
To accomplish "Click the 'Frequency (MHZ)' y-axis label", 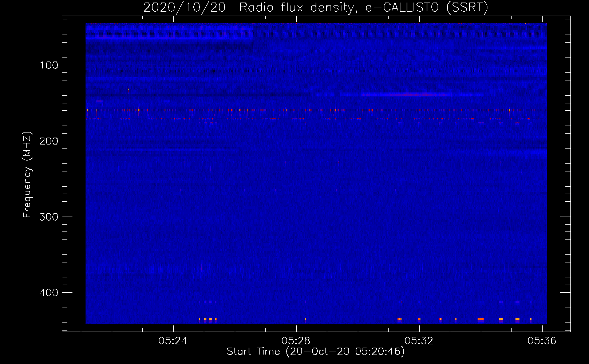I will (x=27, y=175).
